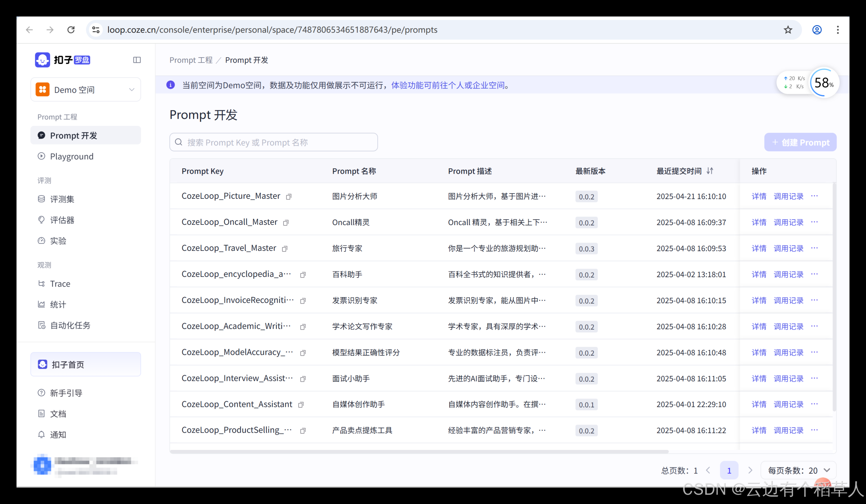Open 统计 statistics page from sidebar
Image resolution: width=866 pixels, height=504 pixels.
tap(58, 304)
